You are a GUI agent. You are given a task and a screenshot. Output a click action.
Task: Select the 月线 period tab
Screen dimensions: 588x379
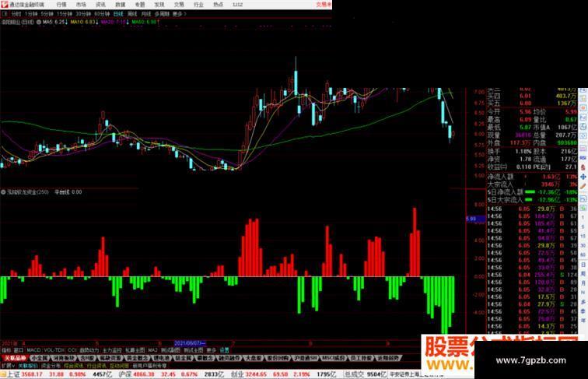[x=146, y=14]
